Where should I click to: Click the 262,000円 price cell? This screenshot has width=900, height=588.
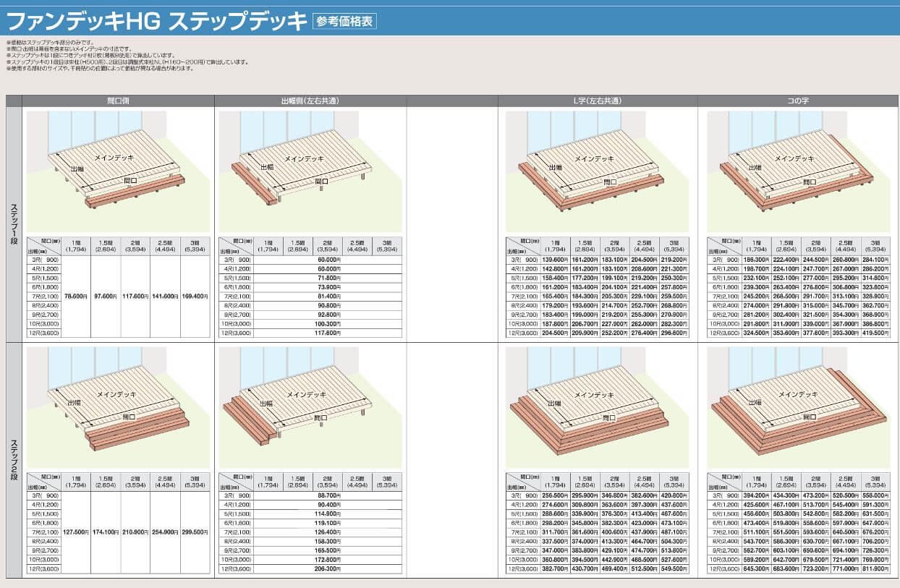tap(644, 323)
